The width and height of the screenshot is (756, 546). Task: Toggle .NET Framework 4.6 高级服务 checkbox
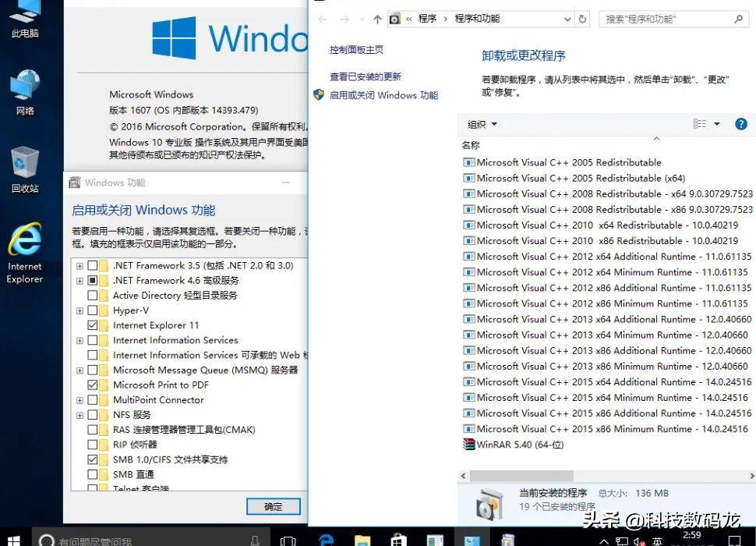(x=93, y=280)
